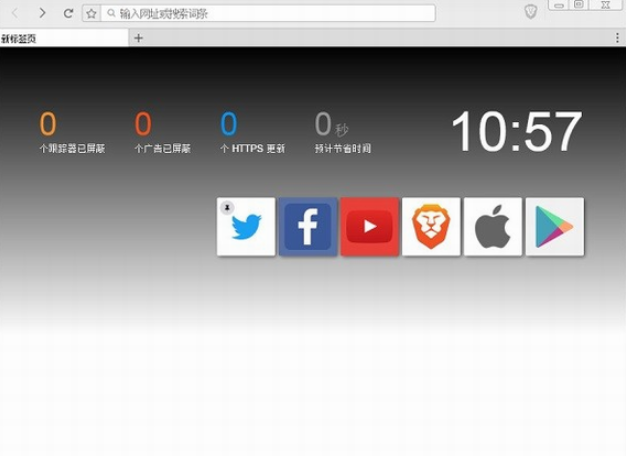The height and width of the screenshot is (456, 626).
Task: Click the Brave Shields lion icon
Action: coord(531,12)
